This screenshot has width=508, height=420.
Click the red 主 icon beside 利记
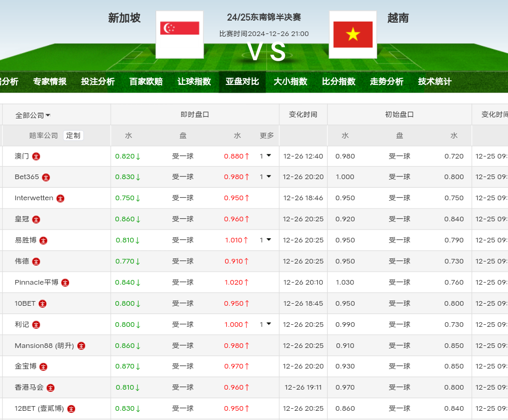coord(36,325)
